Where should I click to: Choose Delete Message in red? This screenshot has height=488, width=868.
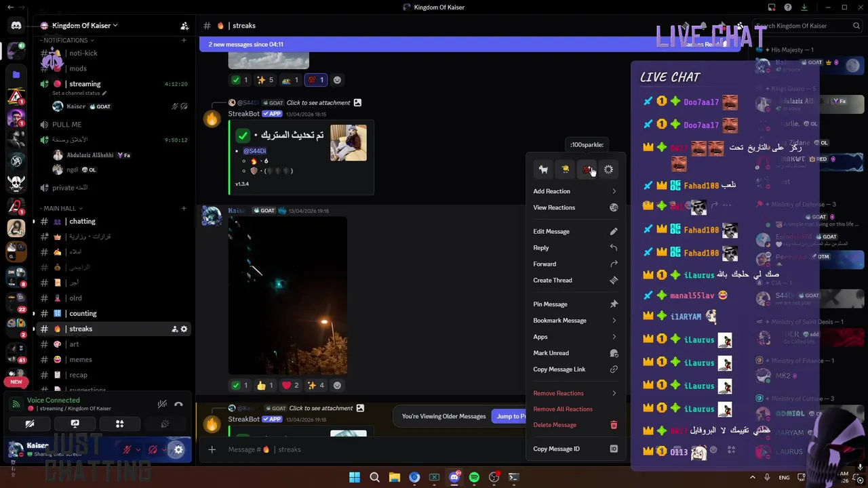[x=575, y=425]
